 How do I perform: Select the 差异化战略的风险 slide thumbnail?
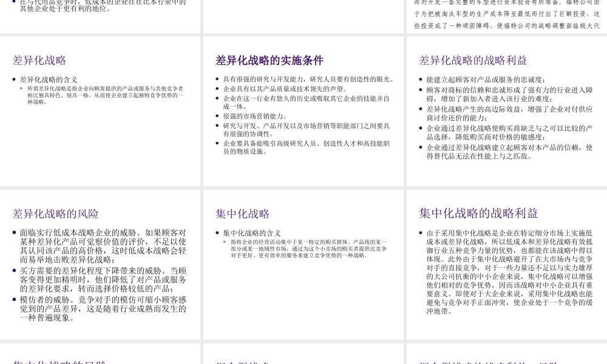pos(100,264)
